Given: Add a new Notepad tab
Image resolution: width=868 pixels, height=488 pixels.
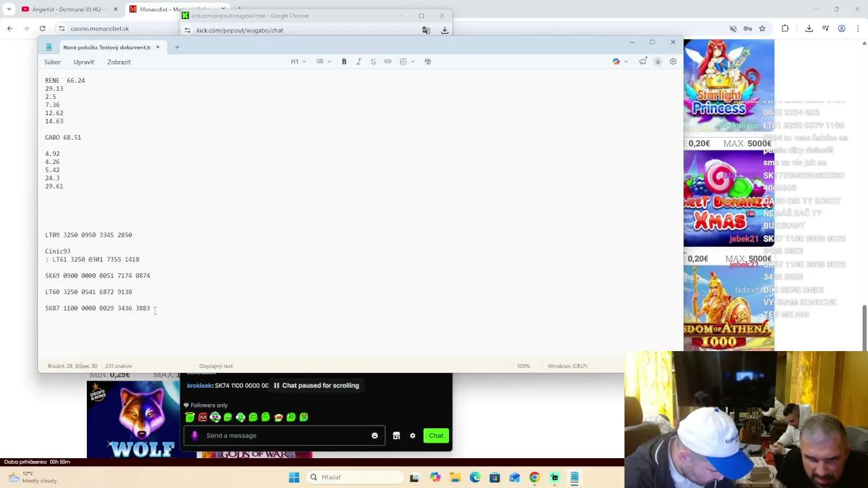Looking at the screenshot, I should pos(177,47).
